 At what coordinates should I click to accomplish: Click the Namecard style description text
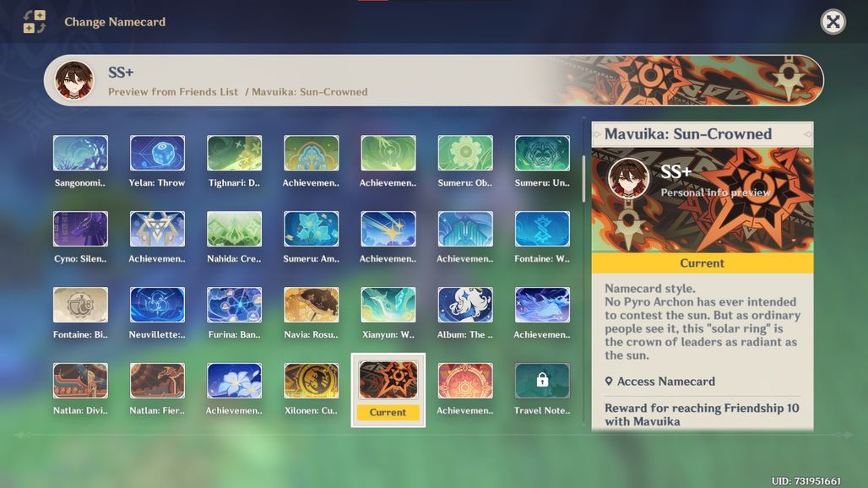(703, 322)
